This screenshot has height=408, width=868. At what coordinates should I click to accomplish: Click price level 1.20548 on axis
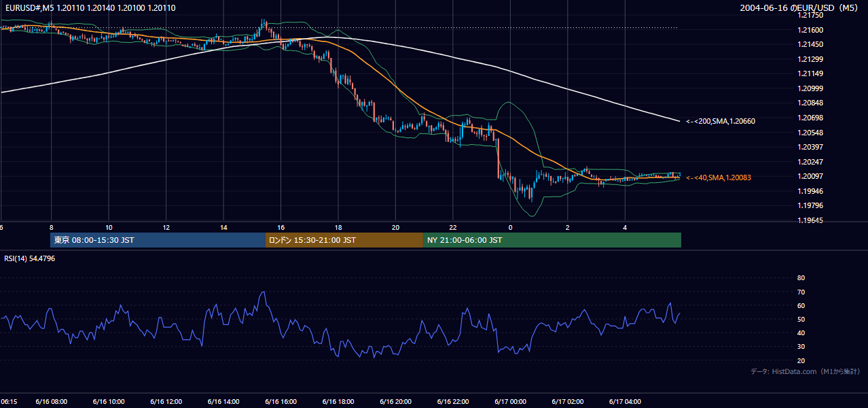[810, 133]
